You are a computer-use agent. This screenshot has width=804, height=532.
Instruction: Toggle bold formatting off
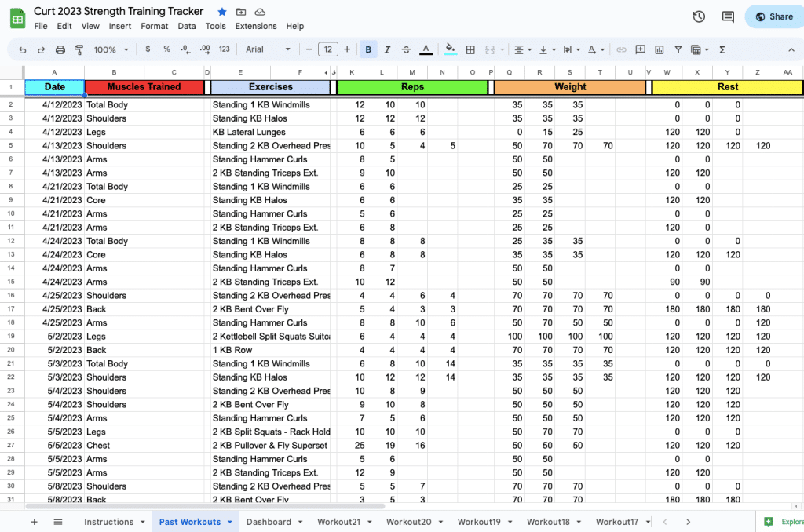pyautogui.click(x=368, y=49)
